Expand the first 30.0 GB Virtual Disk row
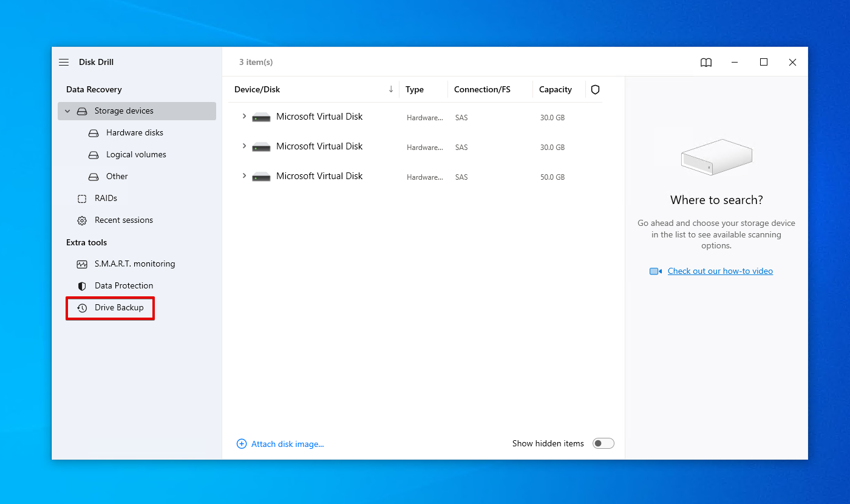This screenshot has width=850, height=504. 244,116
